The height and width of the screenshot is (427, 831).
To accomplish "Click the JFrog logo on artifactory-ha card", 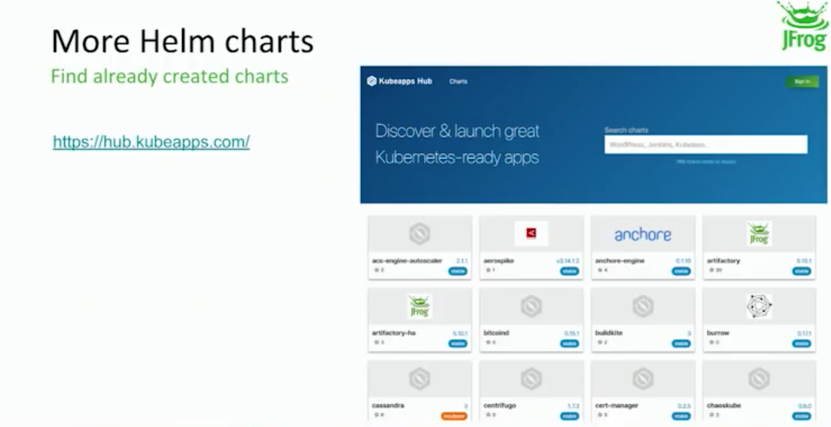I will pos(419,306).
